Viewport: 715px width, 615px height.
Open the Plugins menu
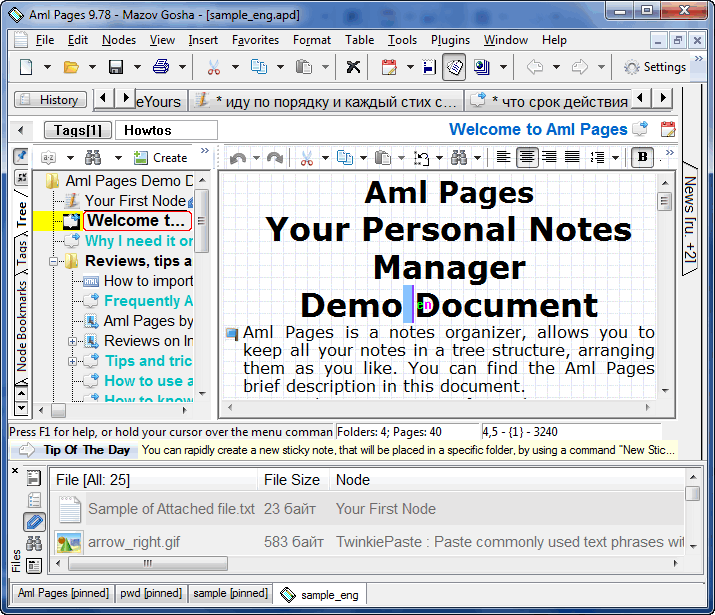450,40
